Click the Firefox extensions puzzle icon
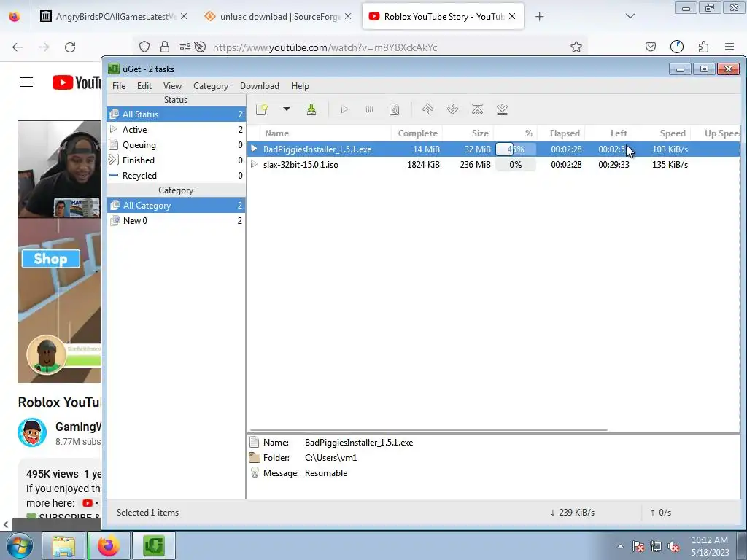This screenshot has width=747, height=560. coord(703,47)
